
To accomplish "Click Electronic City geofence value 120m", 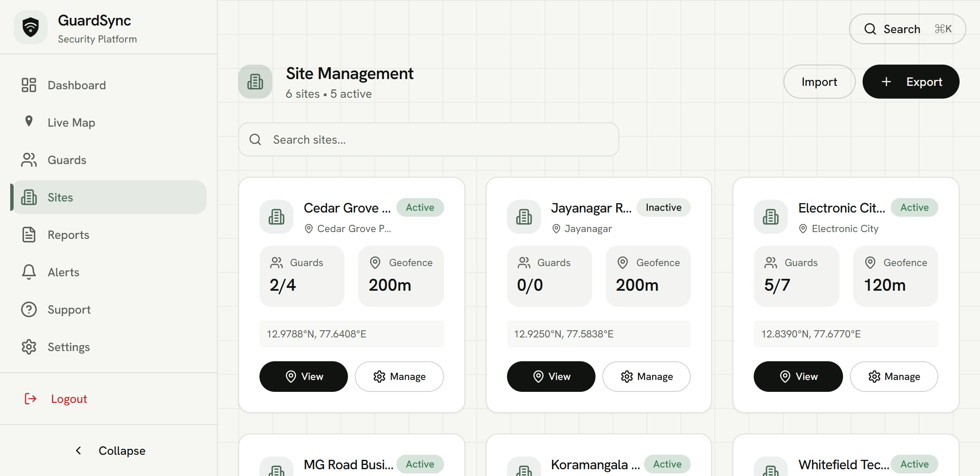I will click(x=885, y=285).
